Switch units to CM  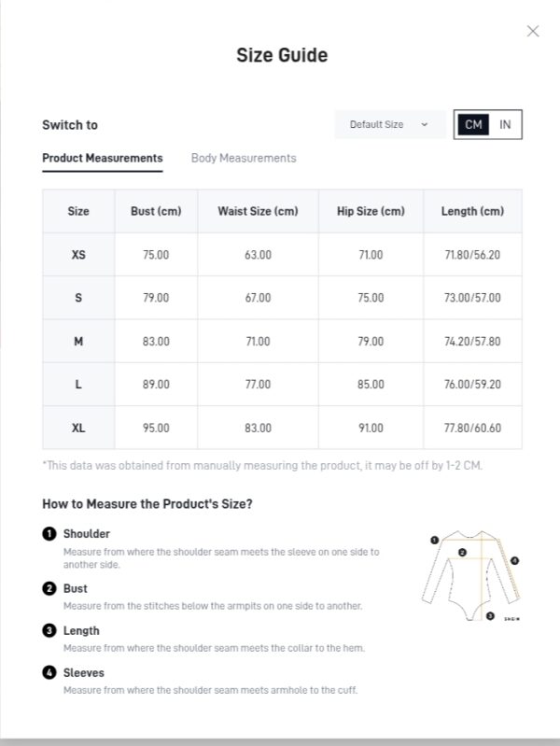(473, 125)
